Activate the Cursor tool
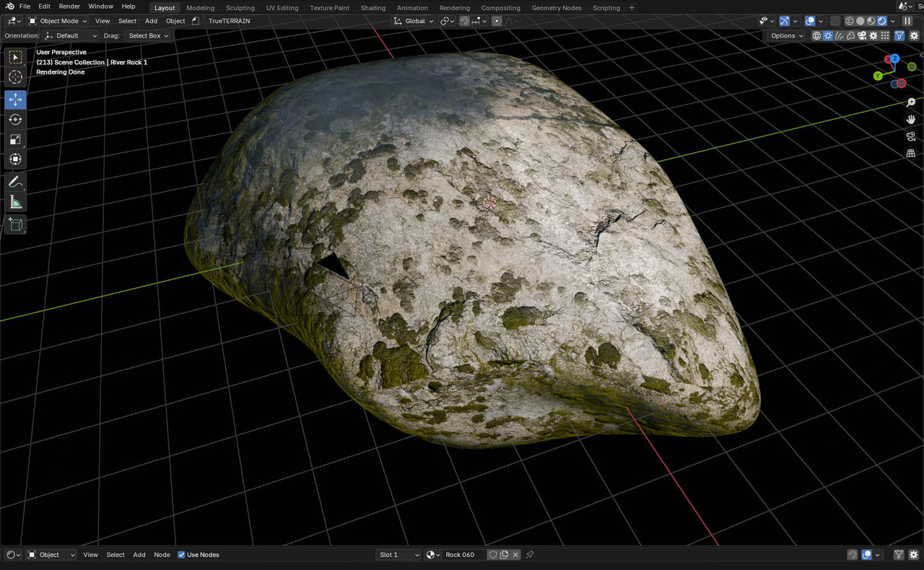Image resolution: width=924 pixels, height=570 pixels. [15, 77]
